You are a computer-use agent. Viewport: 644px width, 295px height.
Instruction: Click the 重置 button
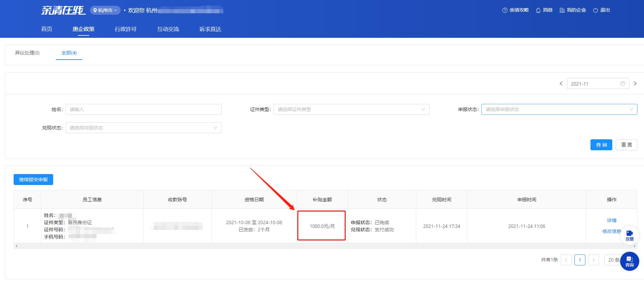tap(627, 145)
